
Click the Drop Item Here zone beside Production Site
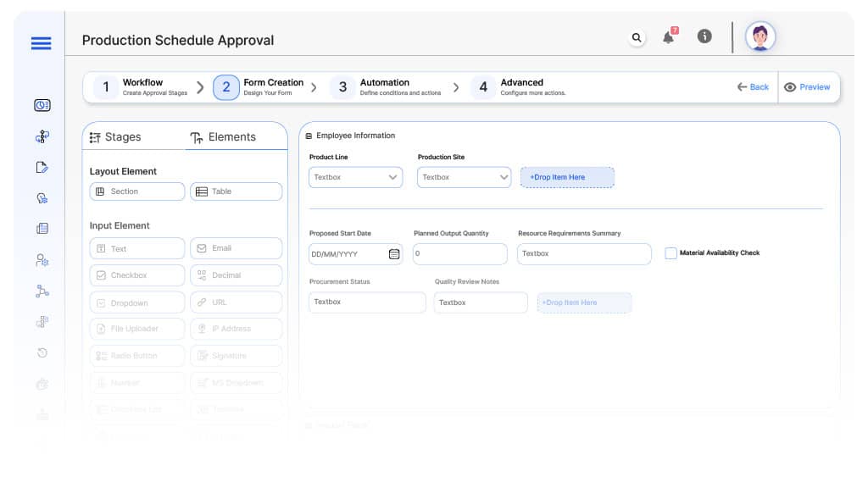point(567,178)
